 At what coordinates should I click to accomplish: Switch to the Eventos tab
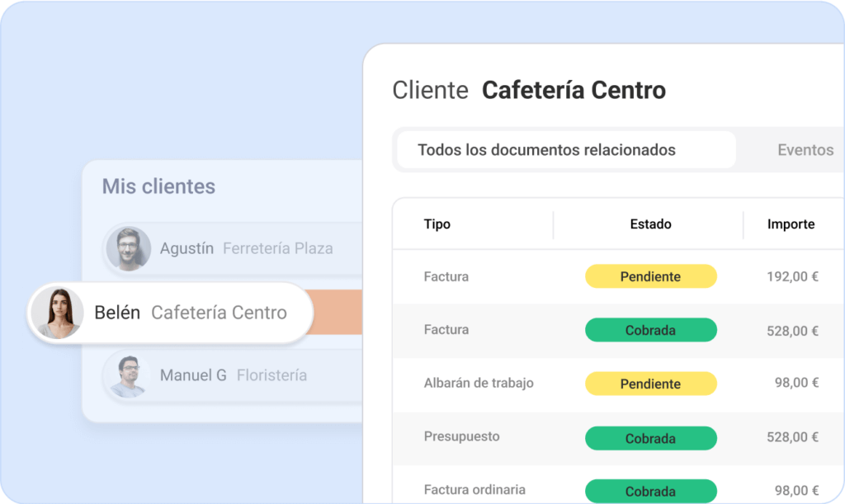(x=805, y=150)
